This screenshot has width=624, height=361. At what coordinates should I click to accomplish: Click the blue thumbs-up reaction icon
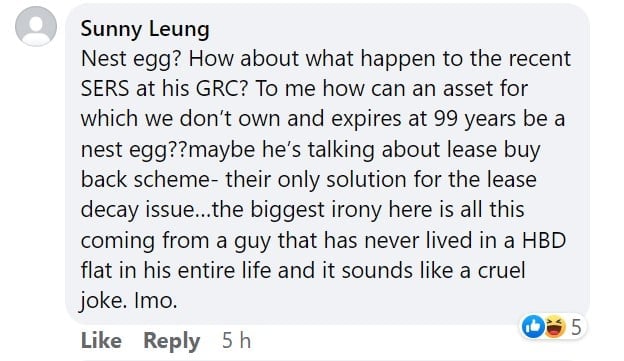pos(533,327)
